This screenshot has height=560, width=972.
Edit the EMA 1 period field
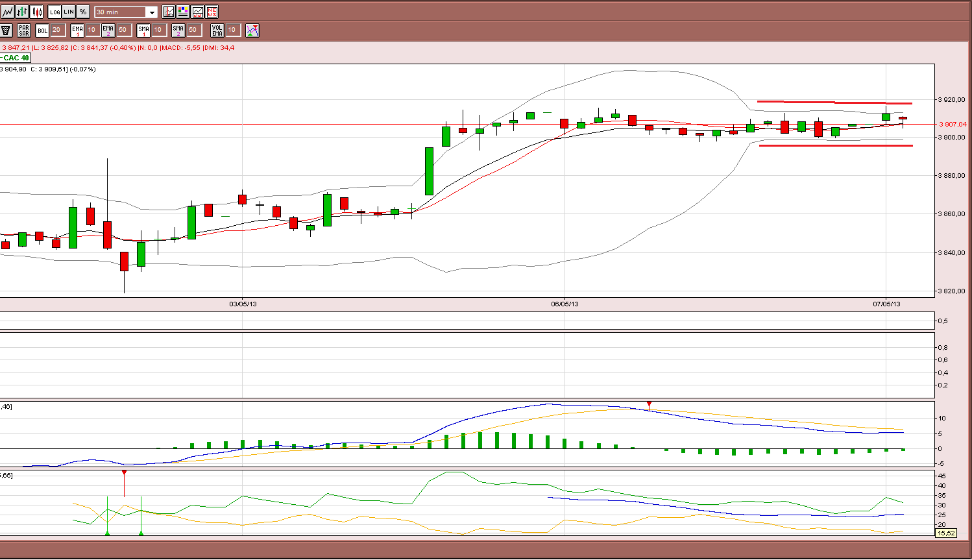[92, 30]
